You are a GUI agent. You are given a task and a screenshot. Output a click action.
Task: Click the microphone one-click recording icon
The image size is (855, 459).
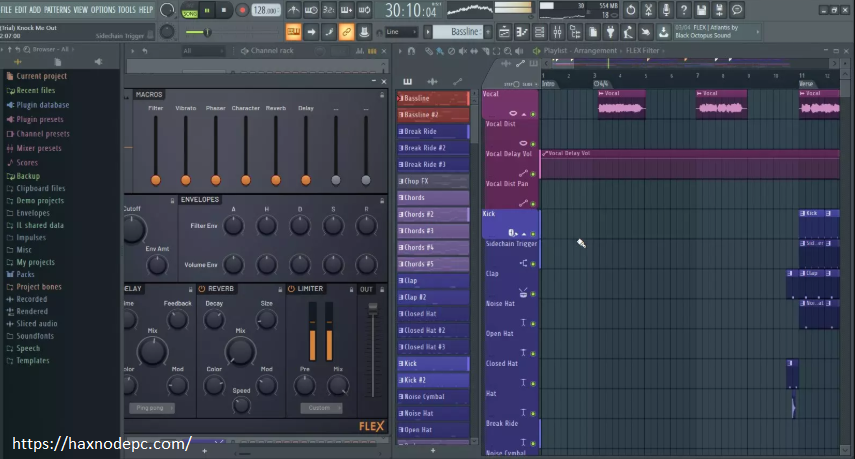tap(666, 10)
